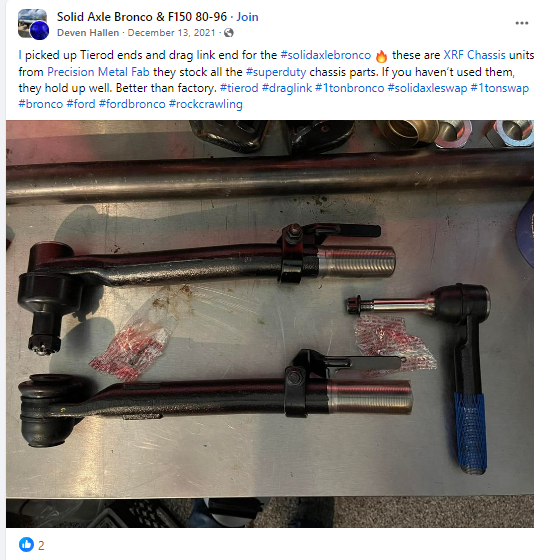The height and width of the screenshot is (560, 542).
Task: Open the Precision Metal Fab link
Action: coord(98,72)
